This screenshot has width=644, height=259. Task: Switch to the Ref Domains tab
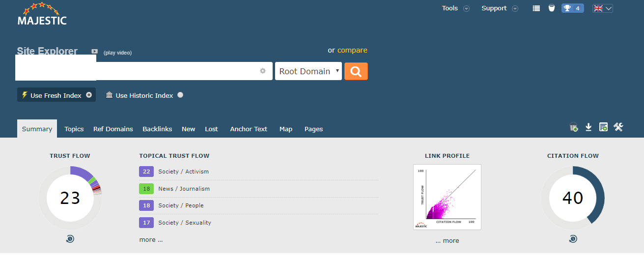tap(113, 129)
